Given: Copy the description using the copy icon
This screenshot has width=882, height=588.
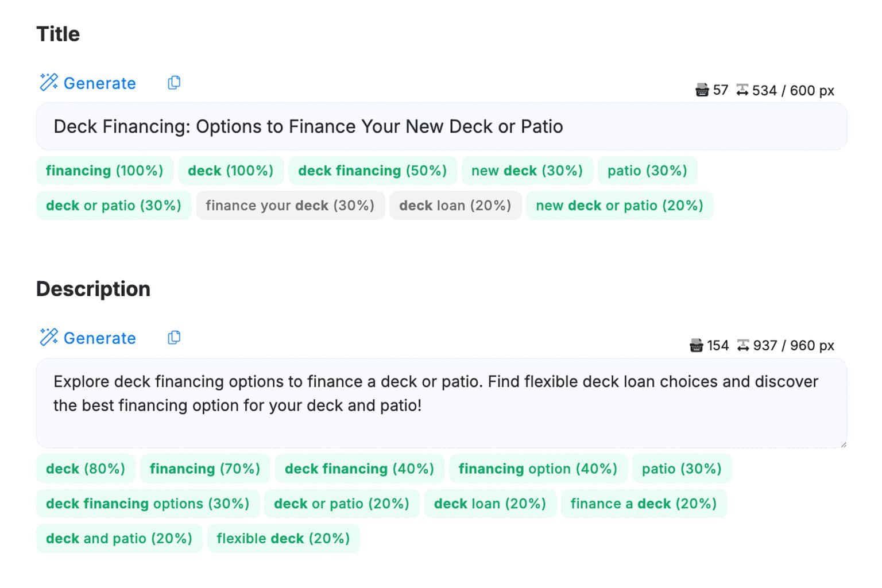Looking at the screenshot, I should 174,337.
